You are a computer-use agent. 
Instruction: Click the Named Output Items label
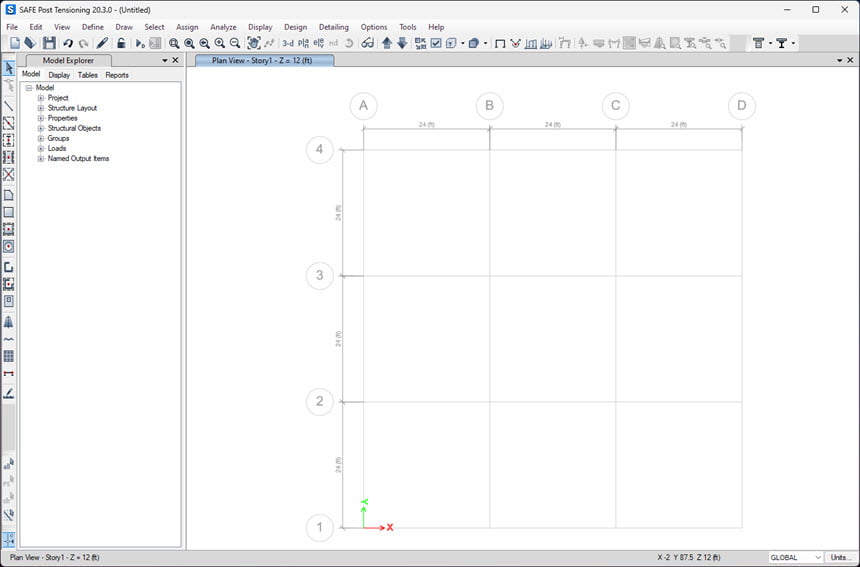pyautogui.click(x=78, y=158)
